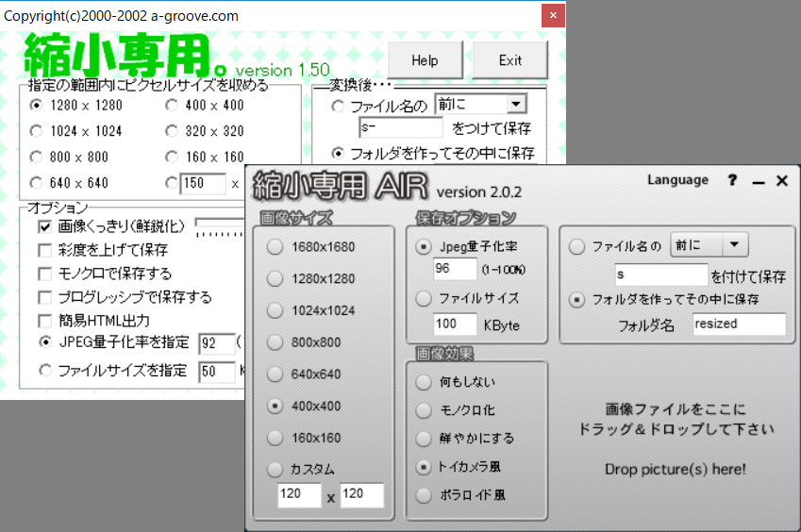Screen dimensions: 801x532
Task: Select 640 x 640 in old window
Action: click(x=36, y=183)
